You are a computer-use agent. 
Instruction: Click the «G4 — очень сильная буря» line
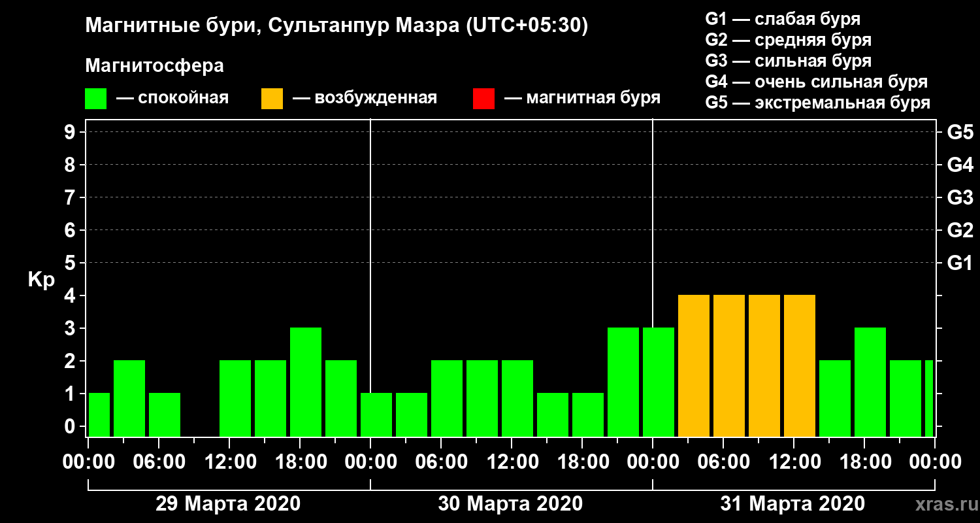(x=817, y=82)
